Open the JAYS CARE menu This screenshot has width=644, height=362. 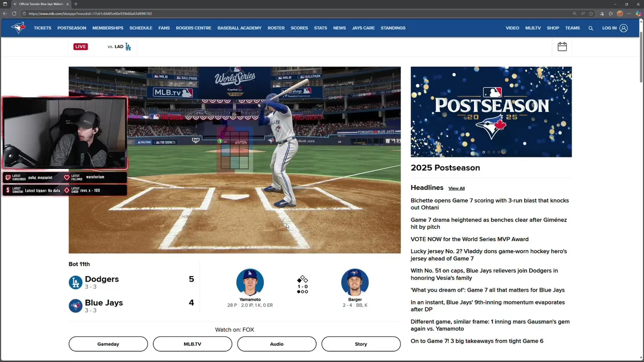[363, 28]
